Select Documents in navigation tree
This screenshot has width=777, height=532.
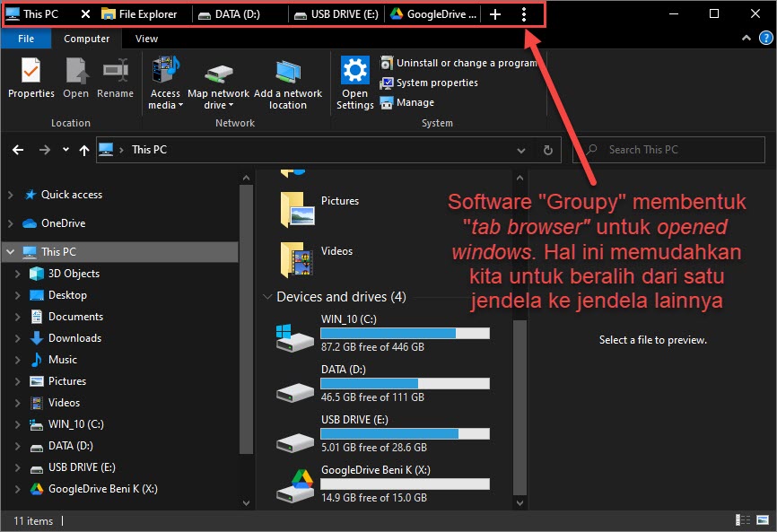[x=75, y=317]
